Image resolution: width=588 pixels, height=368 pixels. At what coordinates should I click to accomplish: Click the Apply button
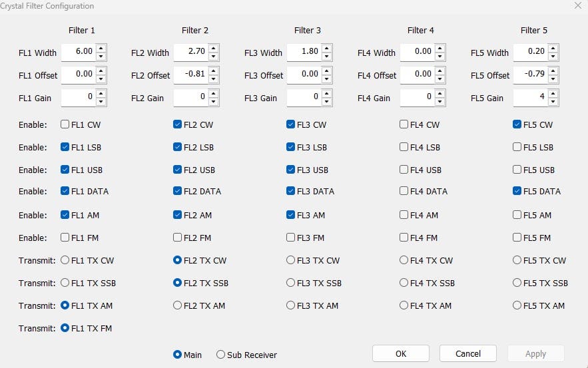click(x=536, y=353)
